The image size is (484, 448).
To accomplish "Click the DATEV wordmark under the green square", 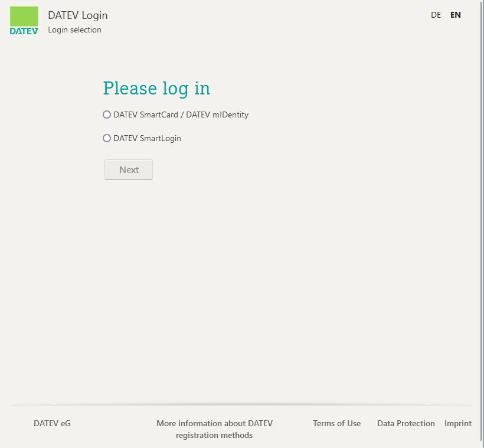I will click(x=24, y=29).
